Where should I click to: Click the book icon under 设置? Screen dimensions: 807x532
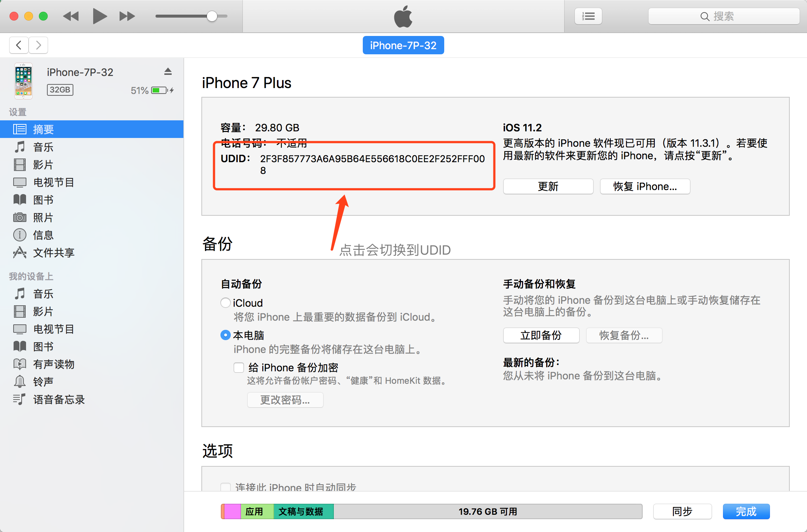click(x=20, y=200)
